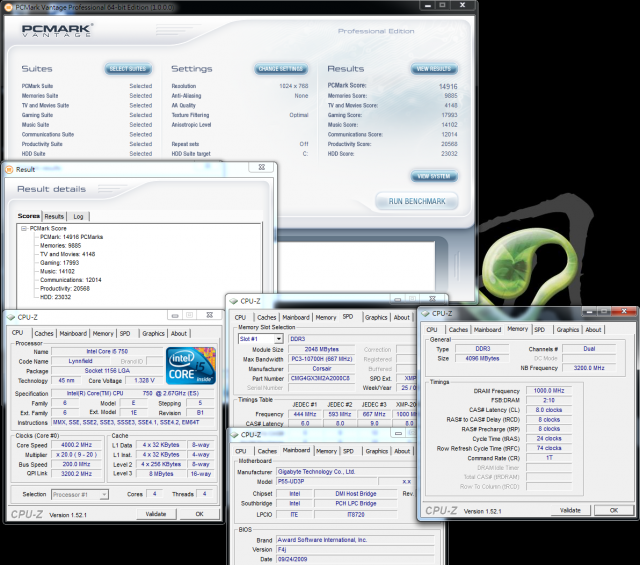
Task: Collapse the PCMark Score tree node
Action: tap(24, 229)
